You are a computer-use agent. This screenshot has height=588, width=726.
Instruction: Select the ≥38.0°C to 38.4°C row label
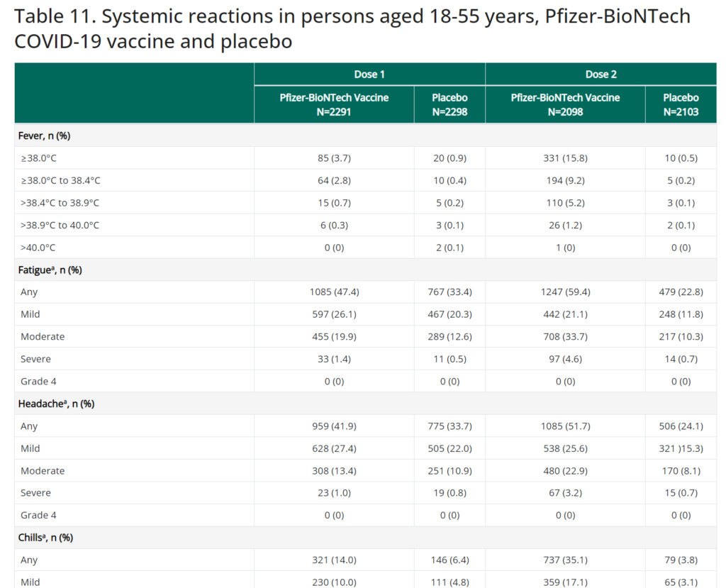click(60, 180)
